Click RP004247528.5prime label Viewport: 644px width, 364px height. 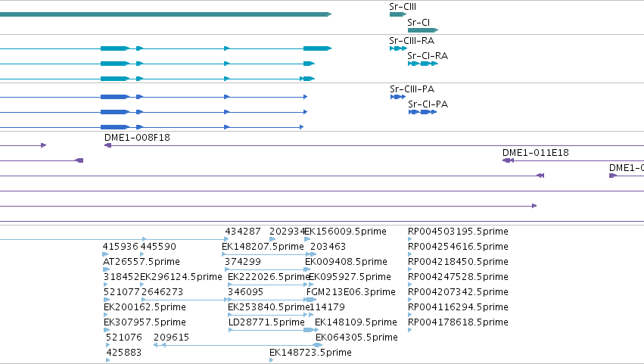point(458,277)
